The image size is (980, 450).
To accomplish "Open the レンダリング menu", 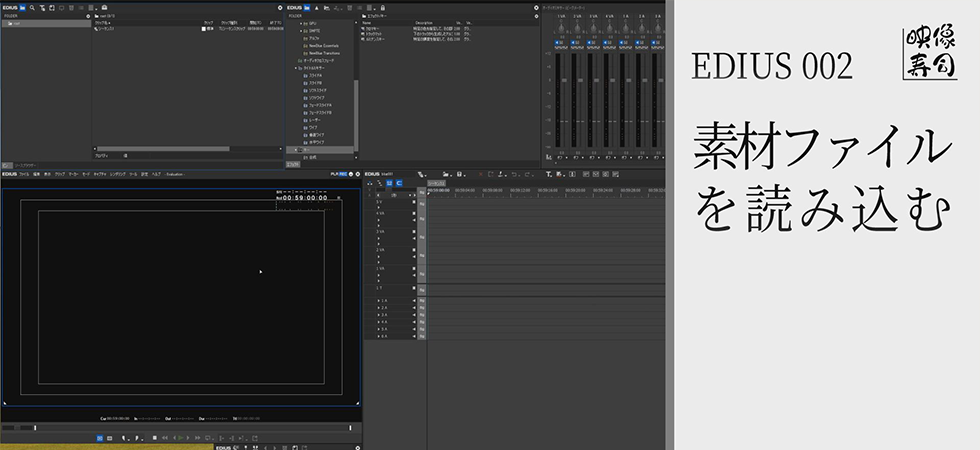I will (118, 174).
